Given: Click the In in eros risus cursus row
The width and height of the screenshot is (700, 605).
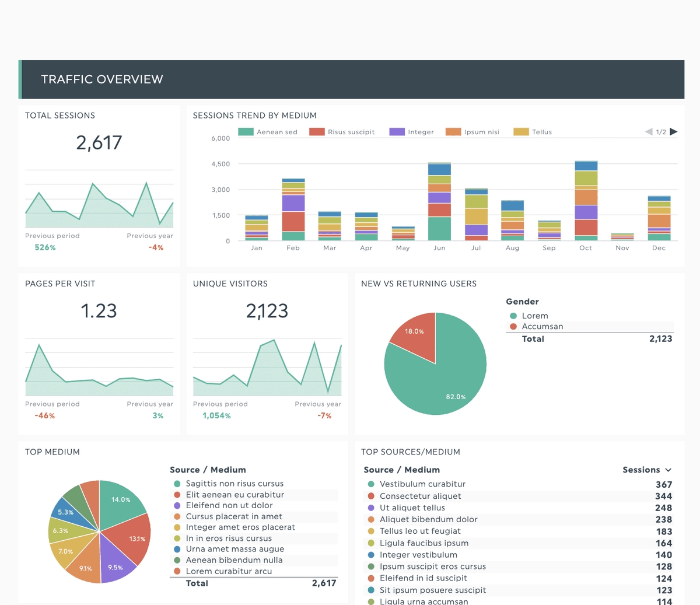Looking at the screenshot, I should click(x=254, y=538).
